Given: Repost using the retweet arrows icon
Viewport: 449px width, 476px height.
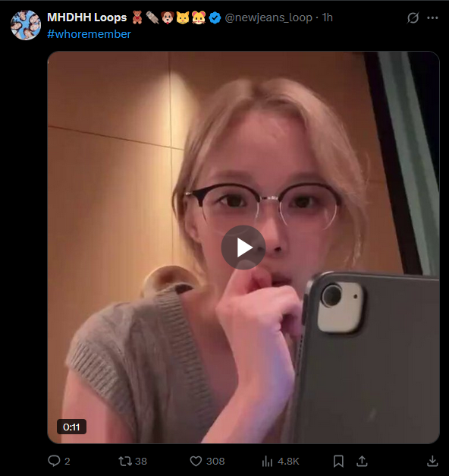Looking at the screenshot, I should 125,461.
